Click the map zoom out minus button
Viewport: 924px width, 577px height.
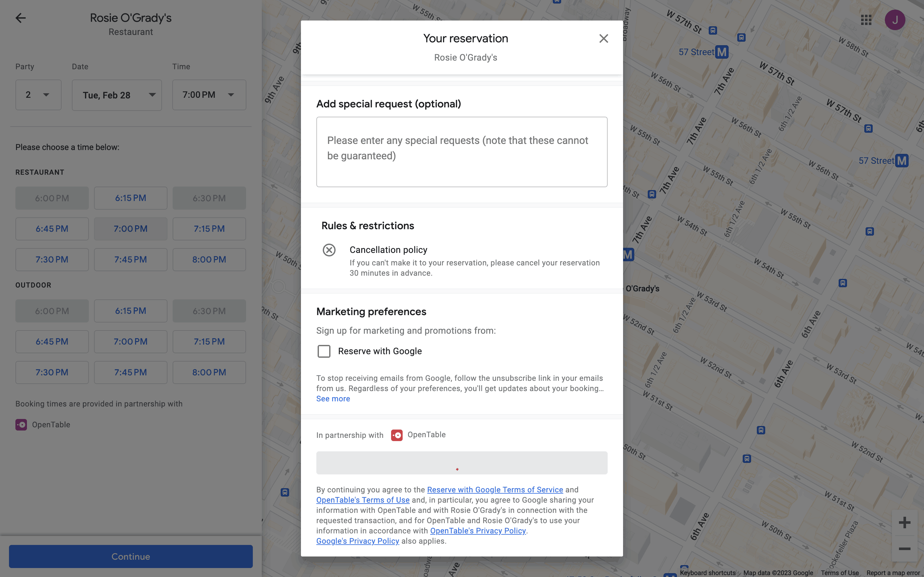[904, 549]
